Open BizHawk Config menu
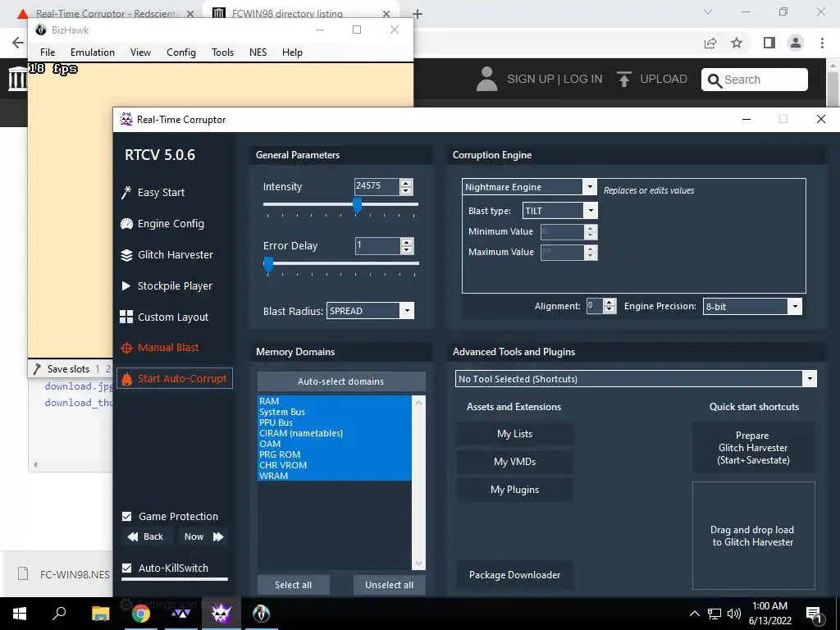Image resolution: width=840 pixels, height=630 pixels. click(181, 52)
